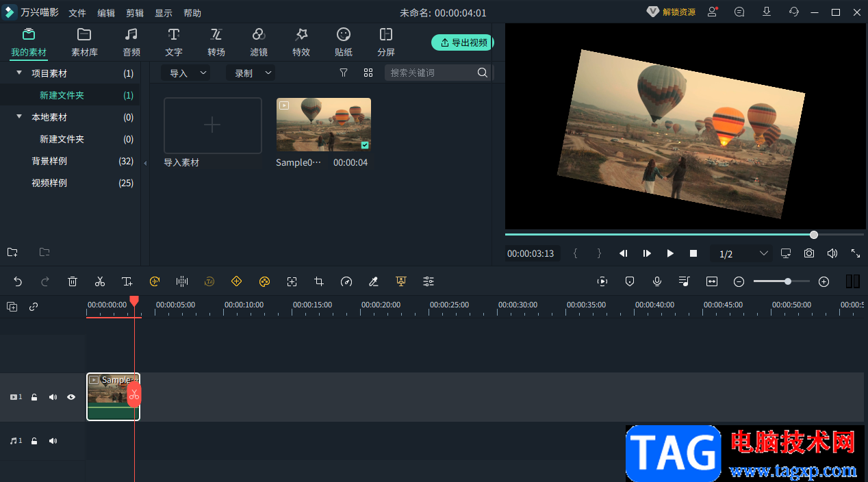Click the undo arrow in edit toolbar
The width and height of the screenshot is (868, 482).
(18, 281)
